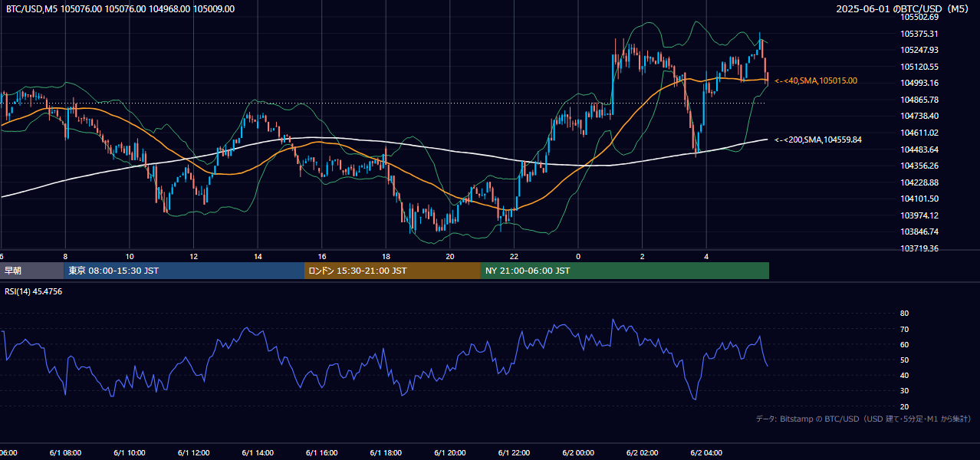The image size is (980, 460).
Task: Click the 6/1 12:00 bottom time label
Action: [193, 453]
